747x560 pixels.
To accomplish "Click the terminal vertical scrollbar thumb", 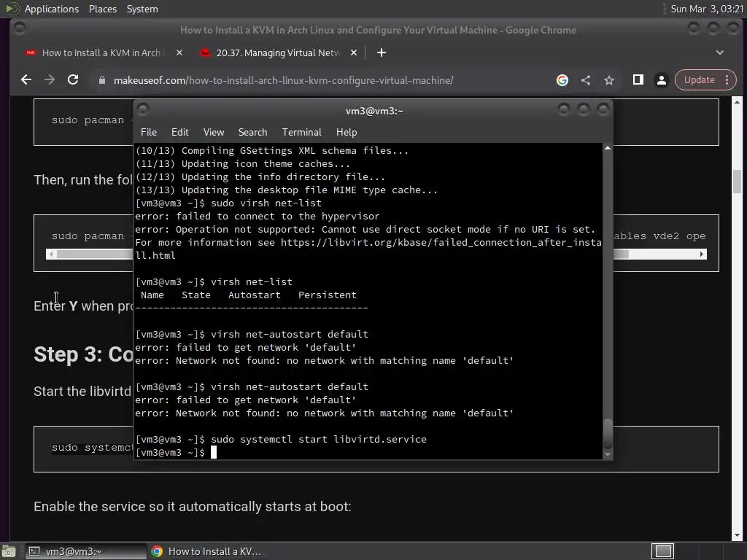I will point(608,434).
